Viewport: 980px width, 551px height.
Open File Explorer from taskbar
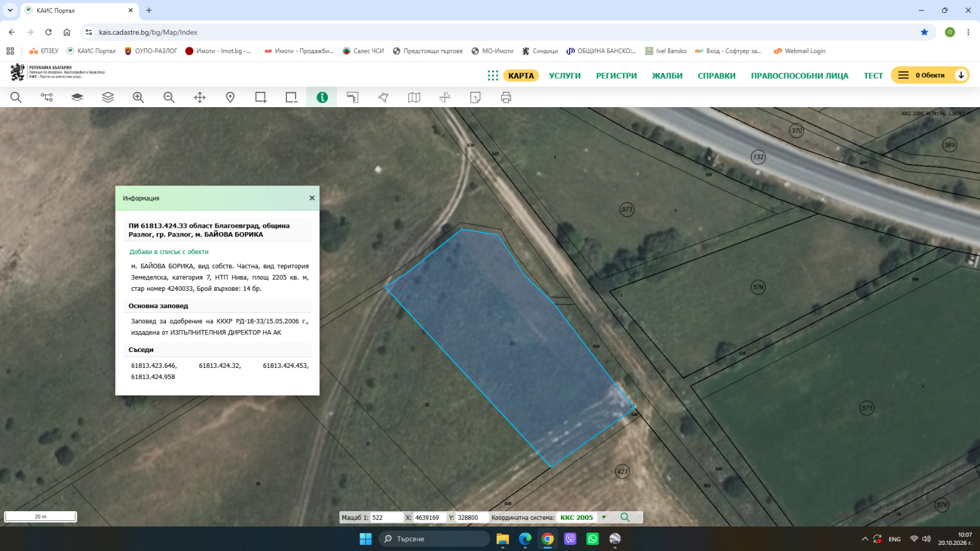(503, 539)
